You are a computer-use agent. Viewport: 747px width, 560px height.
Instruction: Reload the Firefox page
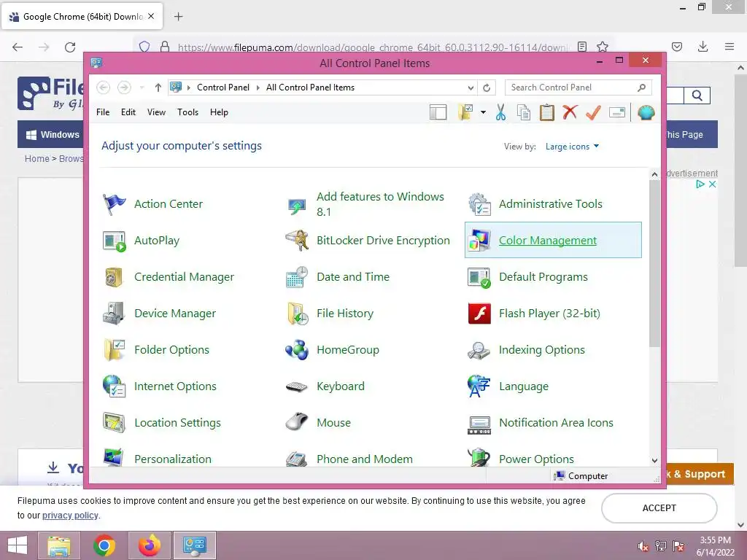(70, 47)
